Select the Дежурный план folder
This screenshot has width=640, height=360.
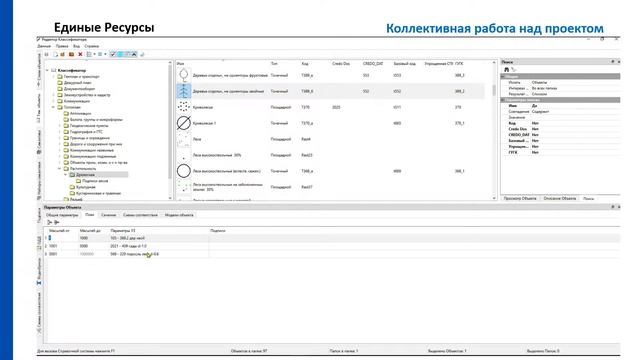click(x=77, y=82)
